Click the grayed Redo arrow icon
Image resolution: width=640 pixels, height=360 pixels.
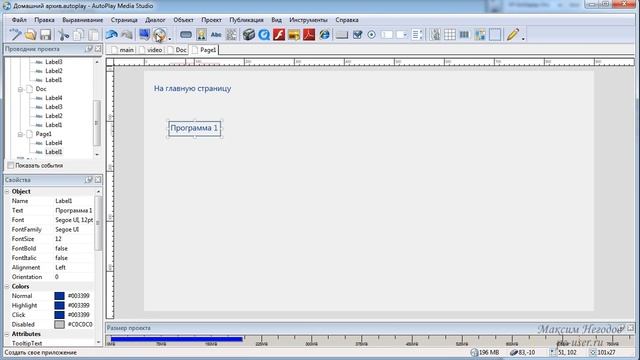[x=127, y=35]
